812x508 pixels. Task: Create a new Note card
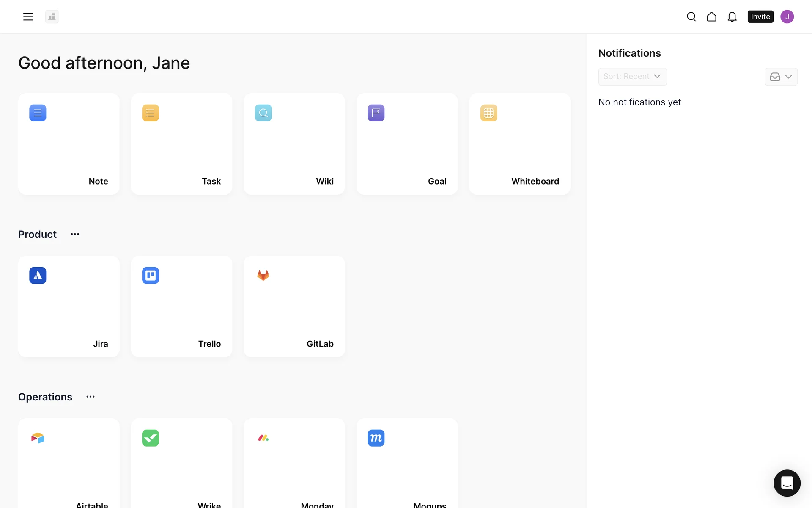(x=69, y=144)
